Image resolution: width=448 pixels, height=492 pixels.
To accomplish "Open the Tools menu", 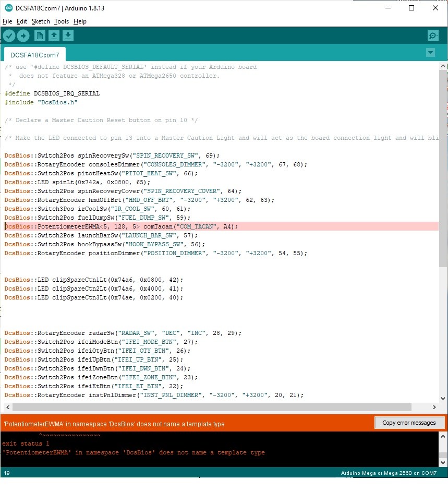I will (62, 21).
